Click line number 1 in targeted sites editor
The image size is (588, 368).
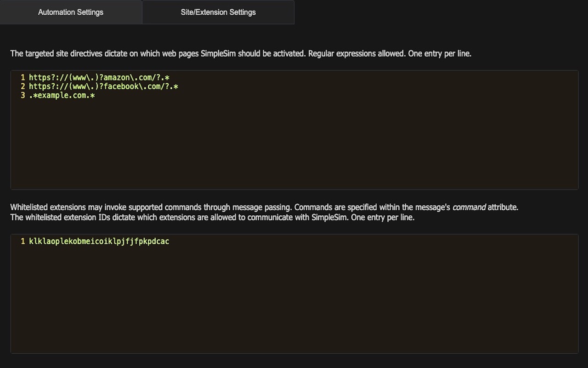(x=23, y=78)
